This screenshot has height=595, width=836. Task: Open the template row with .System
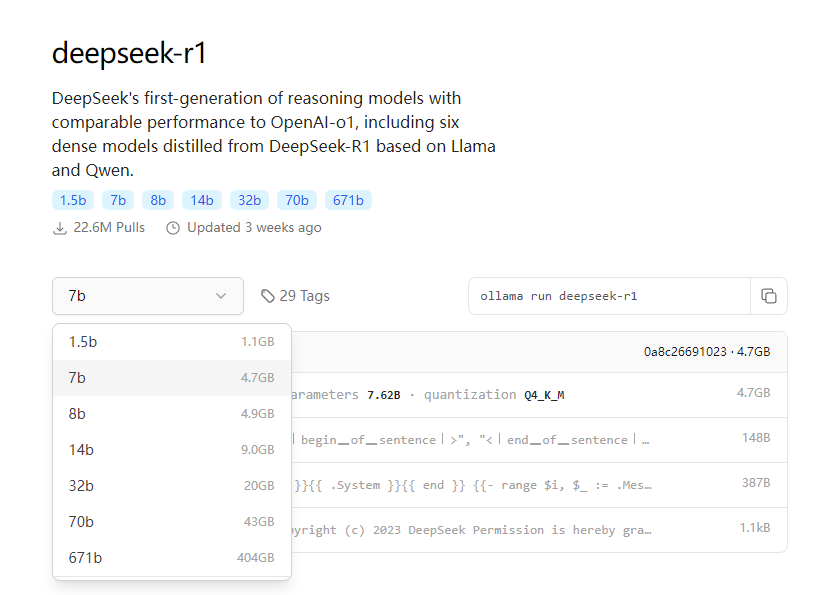point(539,485)
